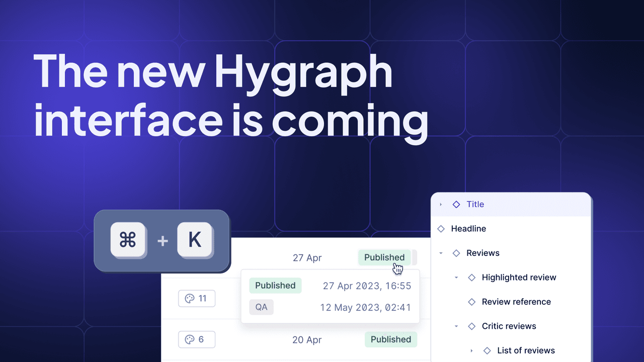
Task: Select the List of reviews row
Action: [511, 350]
